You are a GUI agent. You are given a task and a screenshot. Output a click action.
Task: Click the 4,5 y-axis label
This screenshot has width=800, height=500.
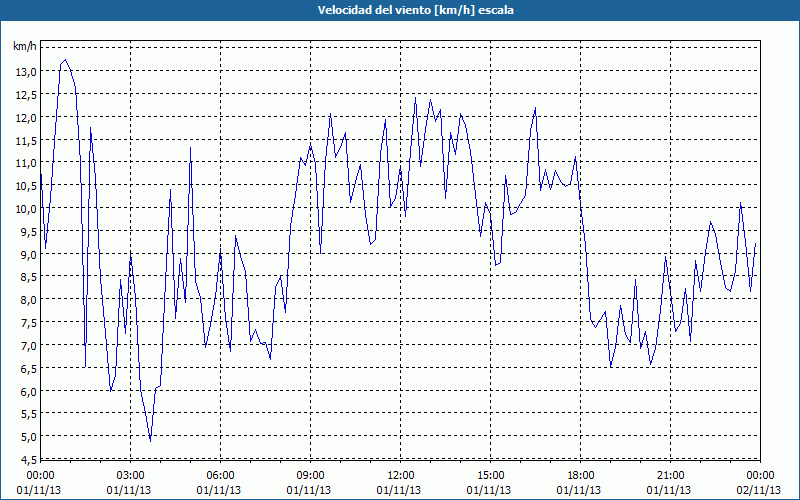pyautogui.click(x=29, y=460)
